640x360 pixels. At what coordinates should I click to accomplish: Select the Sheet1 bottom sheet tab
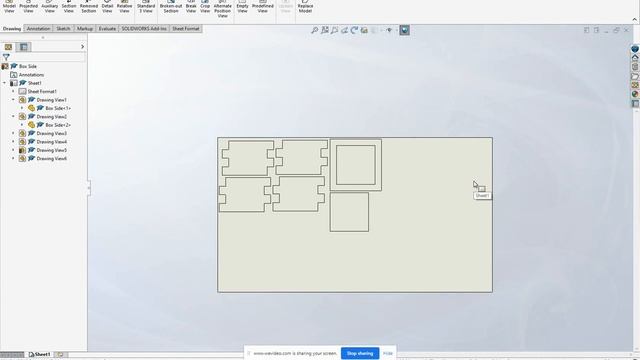(40, 354)
